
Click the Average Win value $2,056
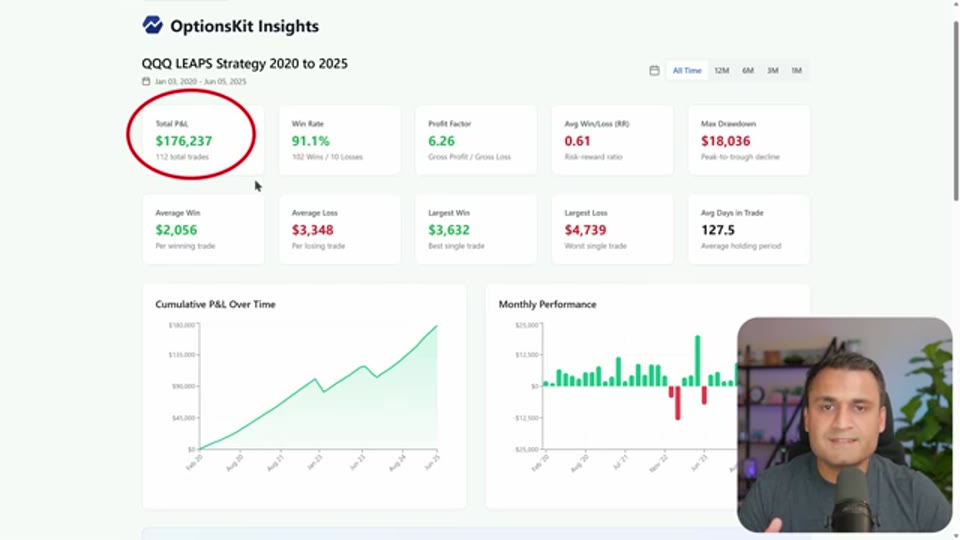176,230
